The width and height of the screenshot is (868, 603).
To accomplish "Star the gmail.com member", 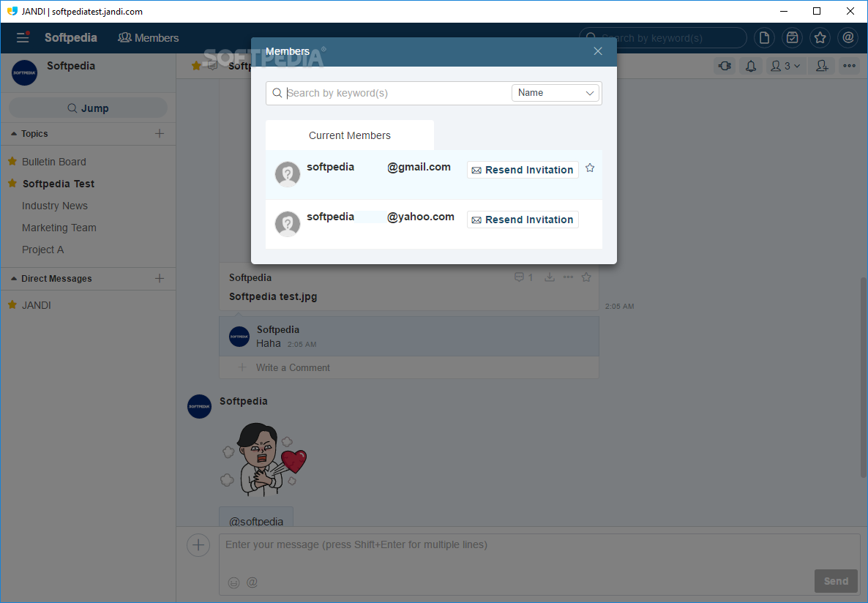I will pyautogui.click(x=590, y=168).
